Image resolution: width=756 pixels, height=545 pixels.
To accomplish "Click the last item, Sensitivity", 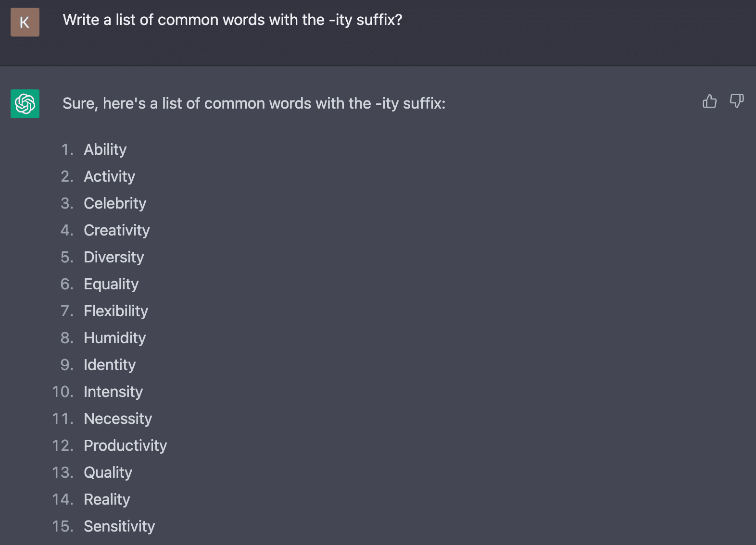I will (x=119, y=526).
